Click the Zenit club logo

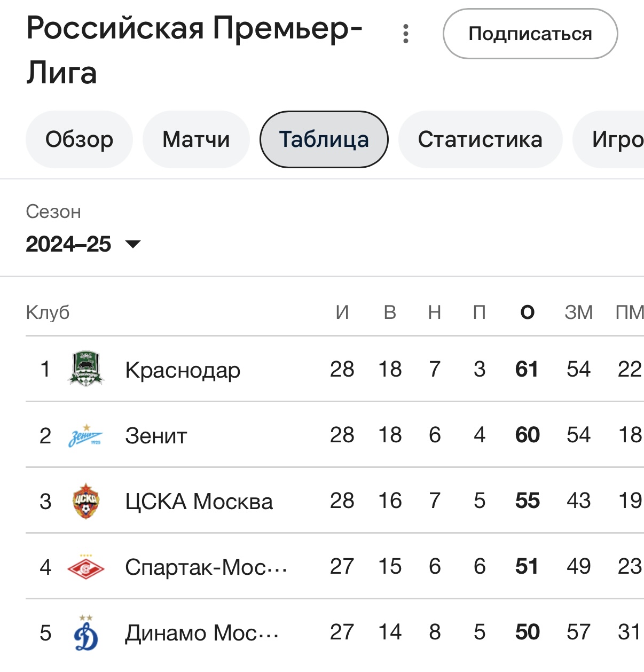pyautogui.click(x=85, y=435)
